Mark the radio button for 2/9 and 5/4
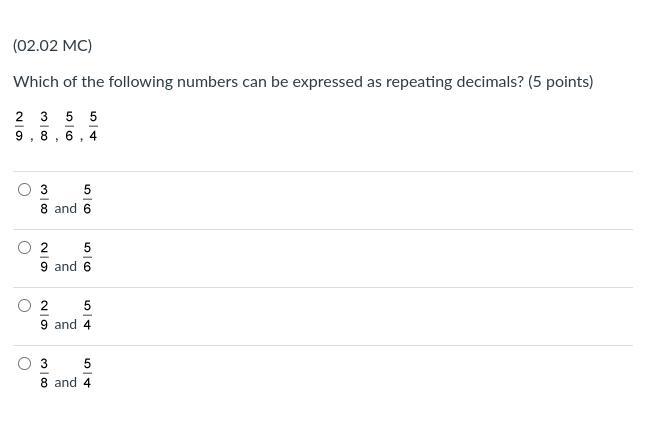The image size is (647, 423). (25, 306)
